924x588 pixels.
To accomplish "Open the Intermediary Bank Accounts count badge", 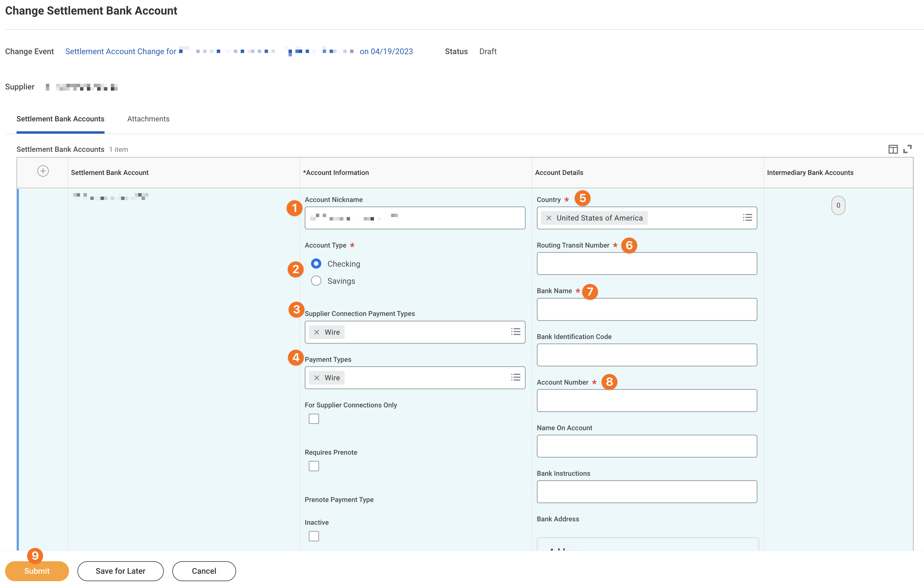I will click(x=838, y=205).
